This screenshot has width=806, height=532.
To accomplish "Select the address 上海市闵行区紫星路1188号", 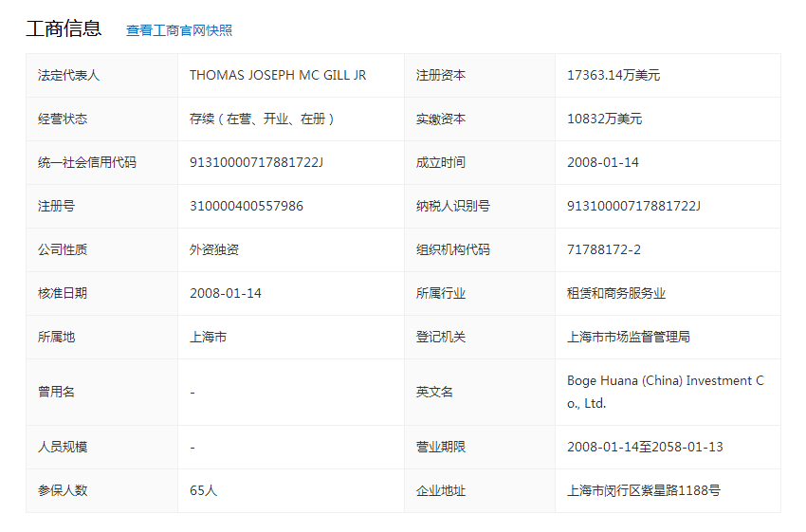I will (644, 491).
